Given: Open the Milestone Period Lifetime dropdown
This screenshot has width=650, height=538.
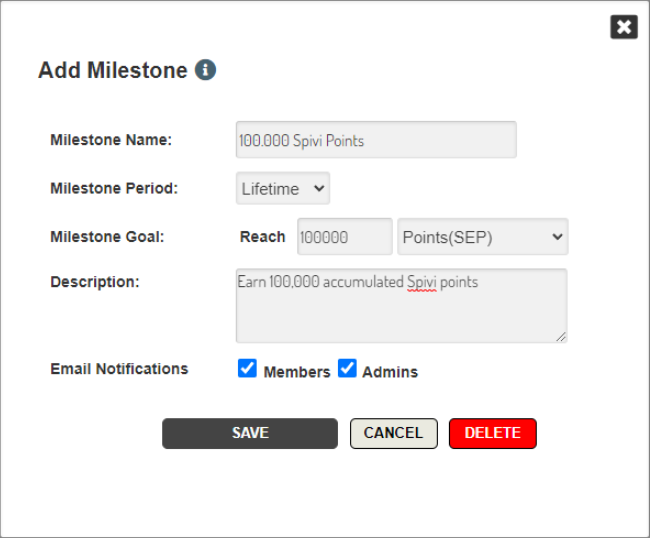Looking at the screenshot, I should [x=283, y=189].
